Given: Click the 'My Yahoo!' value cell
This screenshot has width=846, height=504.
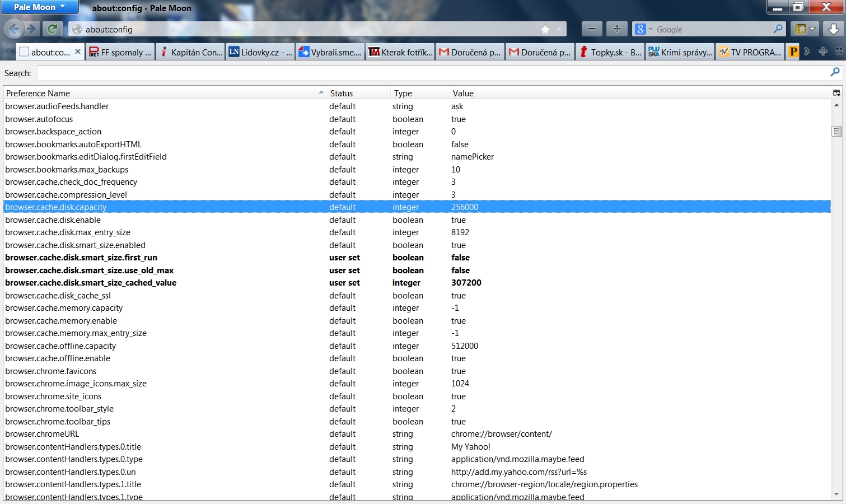Looking at the screenshot, I should coord(471,447).
